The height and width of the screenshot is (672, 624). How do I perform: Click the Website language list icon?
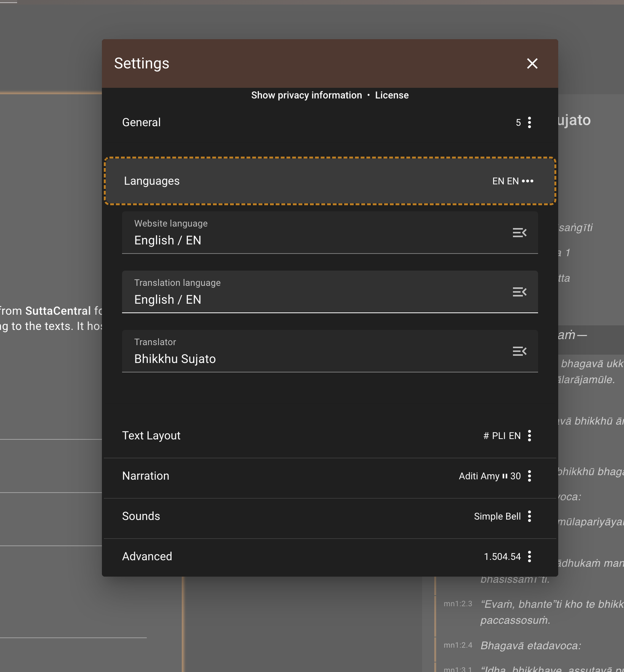(519, 233)
